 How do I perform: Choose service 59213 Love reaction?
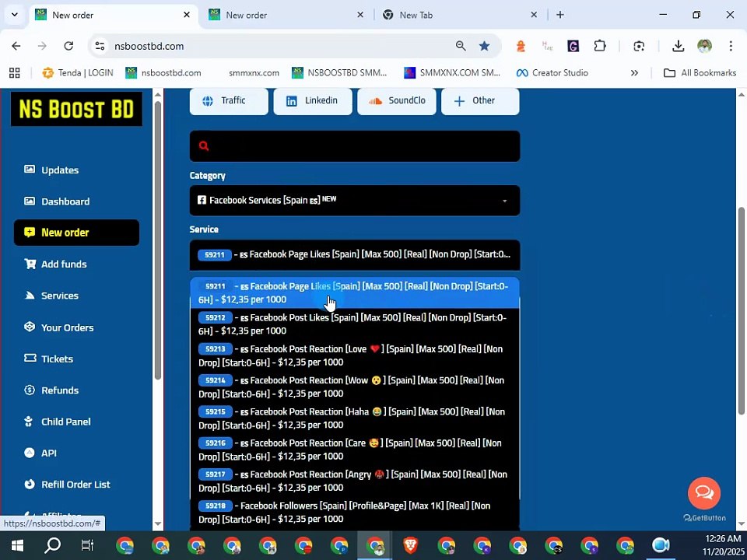click(355, 355)
